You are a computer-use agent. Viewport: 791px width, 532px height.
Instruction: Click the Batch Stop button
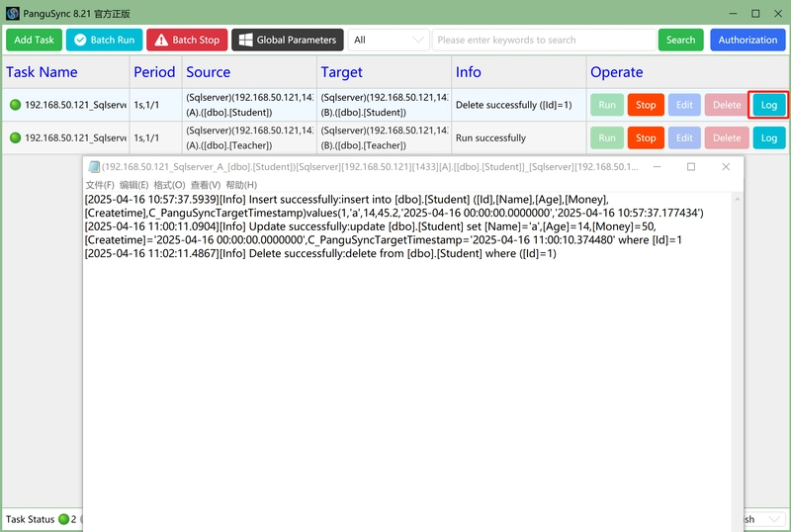click(187, 40)
